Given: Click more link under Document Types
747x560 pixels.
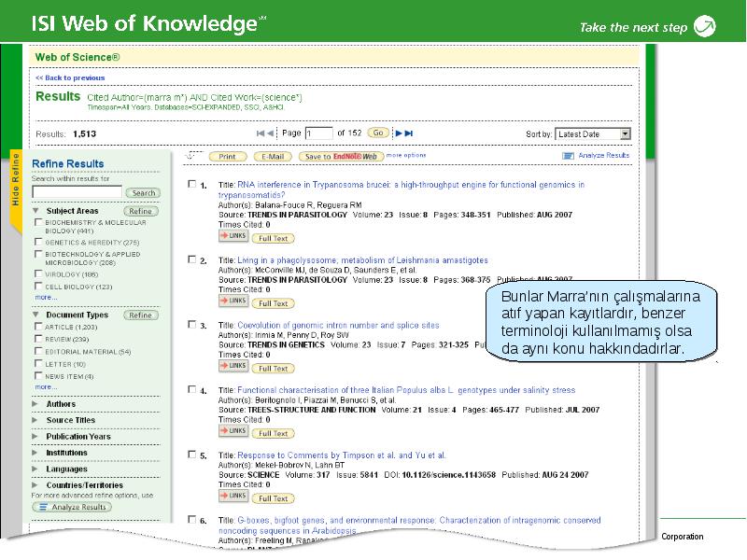Looking at the screenshot, I should [46, 387].
